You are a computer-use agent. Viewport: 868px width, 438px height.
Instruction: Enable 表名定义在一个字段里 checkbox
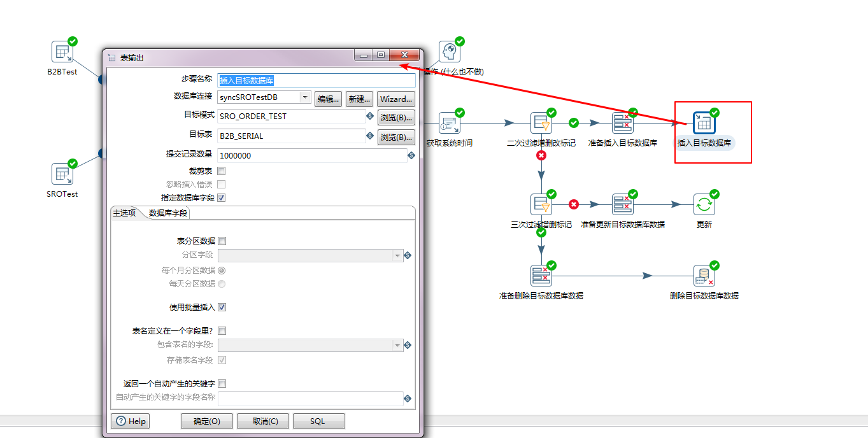click(x=222, y=330)
